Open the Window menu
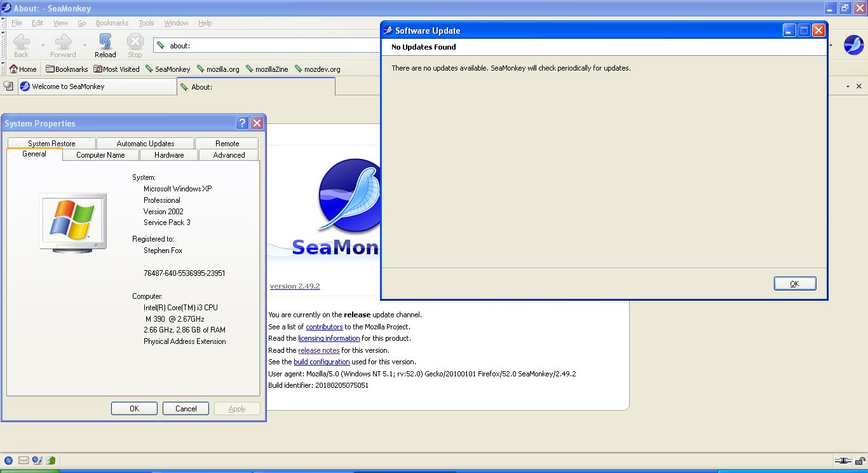 (176, 23)
